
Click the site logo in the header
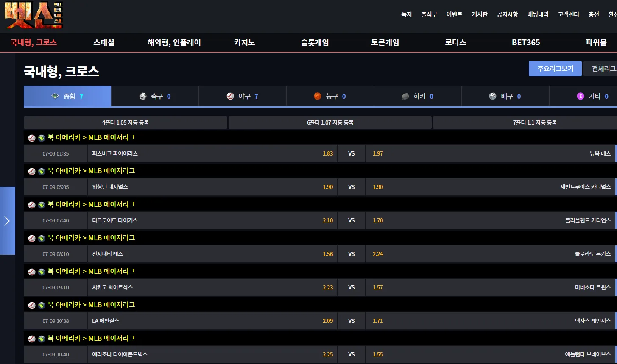click(x=34, y=15)
